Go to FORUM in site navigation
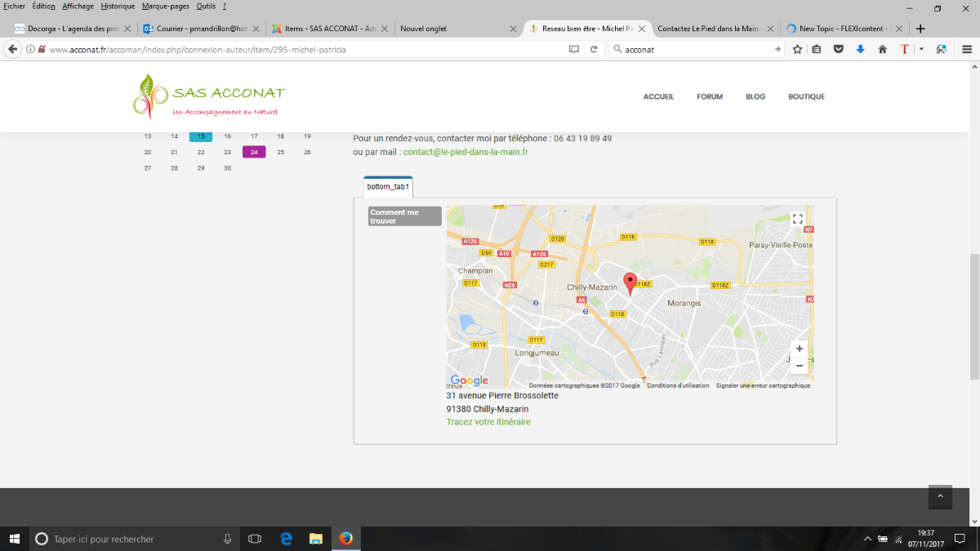Image resolution: width=980 pixels, height=551 pixels. [x=710, y=96]
